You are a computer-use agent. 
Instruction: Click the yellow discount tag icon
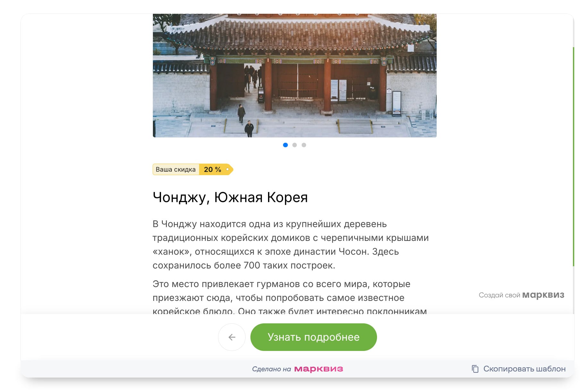(192, 169)
